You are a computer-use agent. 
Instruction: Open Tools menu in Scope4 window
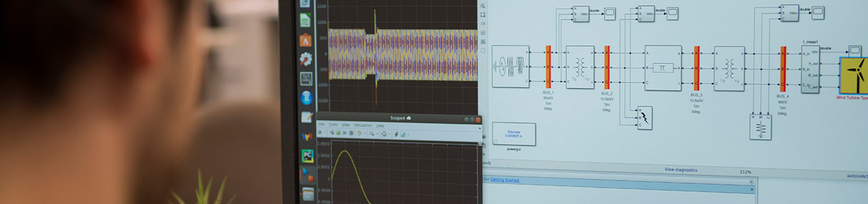(333, 125)
